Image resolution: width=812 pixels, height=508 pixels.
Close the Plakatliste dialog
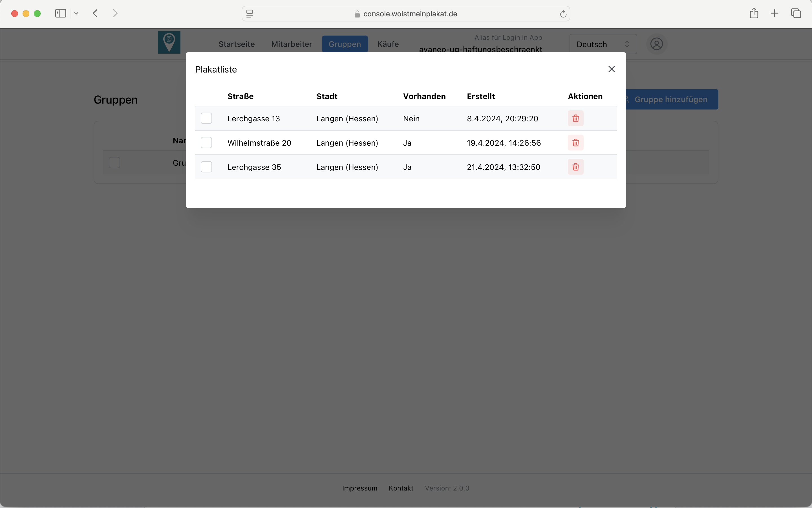611,69
